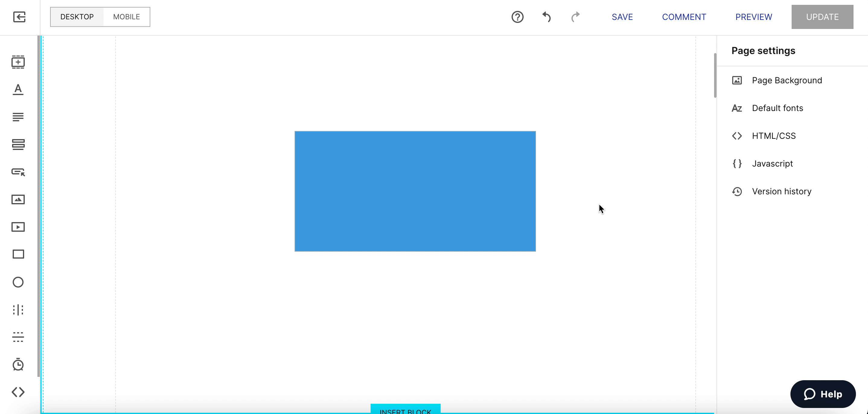Click the HTML/CSS angle brackets icon
This screenshot has width=868, height=414.
737,136
